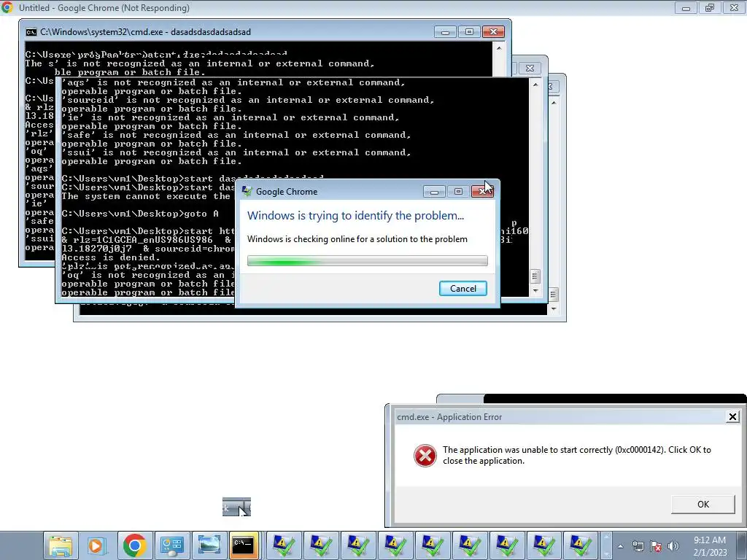The image size is (747, 560).
Task: Click the "goto A" command line in cmd
Action: [x=140, y=214]
